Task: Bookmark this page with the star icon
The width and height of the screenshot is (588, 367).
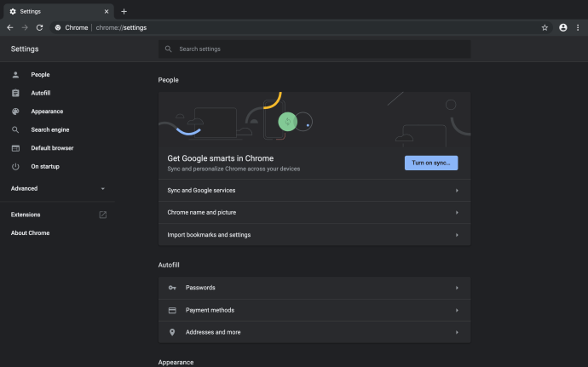Action: click(545, 28)
